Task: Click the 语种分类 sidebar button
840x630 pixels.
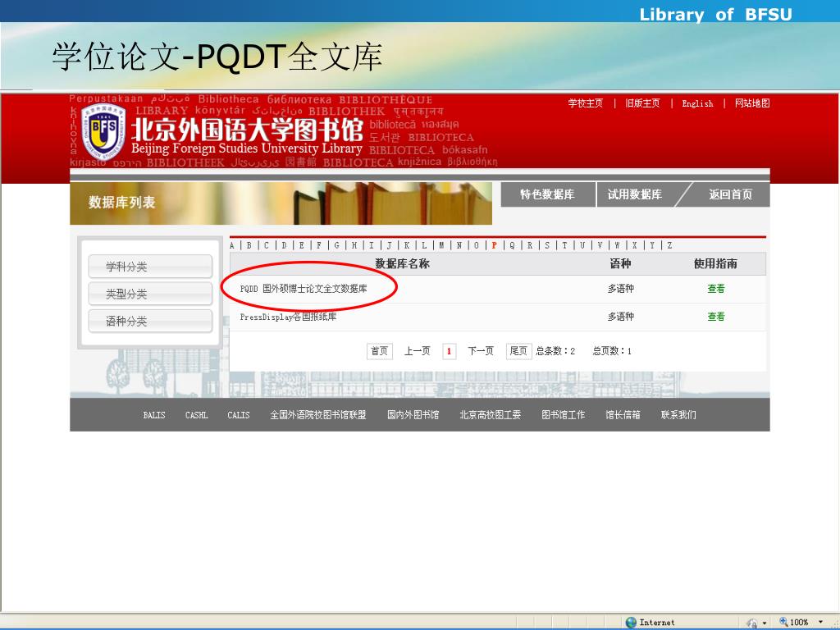Action: point(150,321)
